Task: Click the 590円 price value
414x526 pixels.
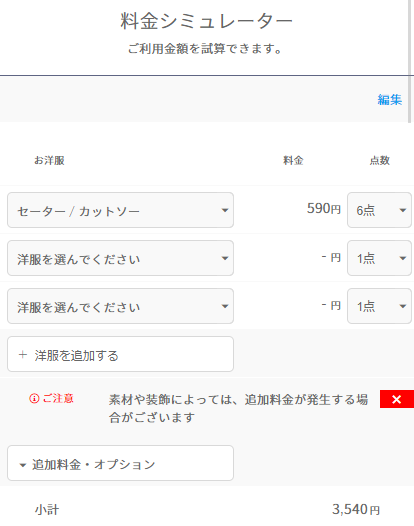Action: [324, 209]
